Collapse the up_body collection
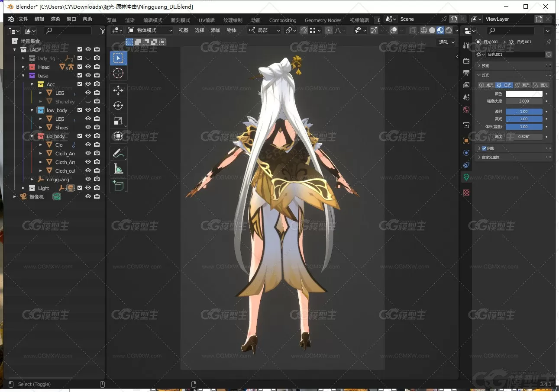This screenshot has height=392, width=559. 32,136
